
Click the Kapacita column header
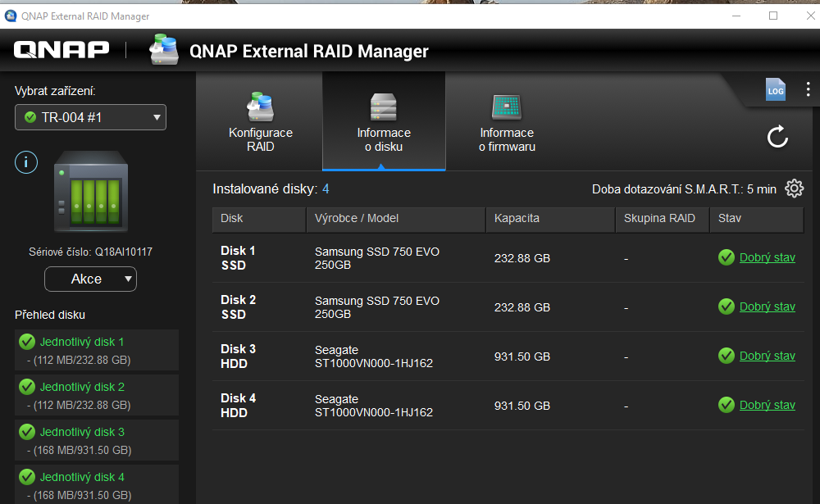513,219
